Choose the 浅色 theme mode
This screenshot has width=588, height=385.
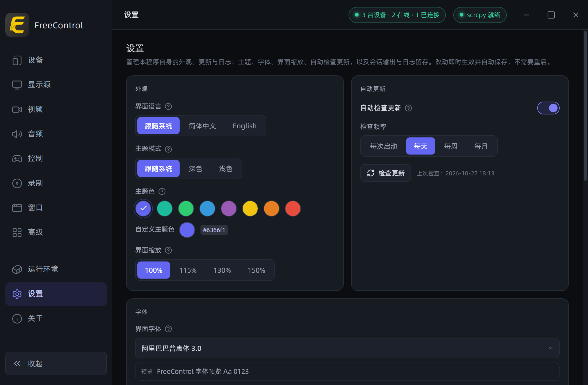pyautogui.click(x=226, y=169)
